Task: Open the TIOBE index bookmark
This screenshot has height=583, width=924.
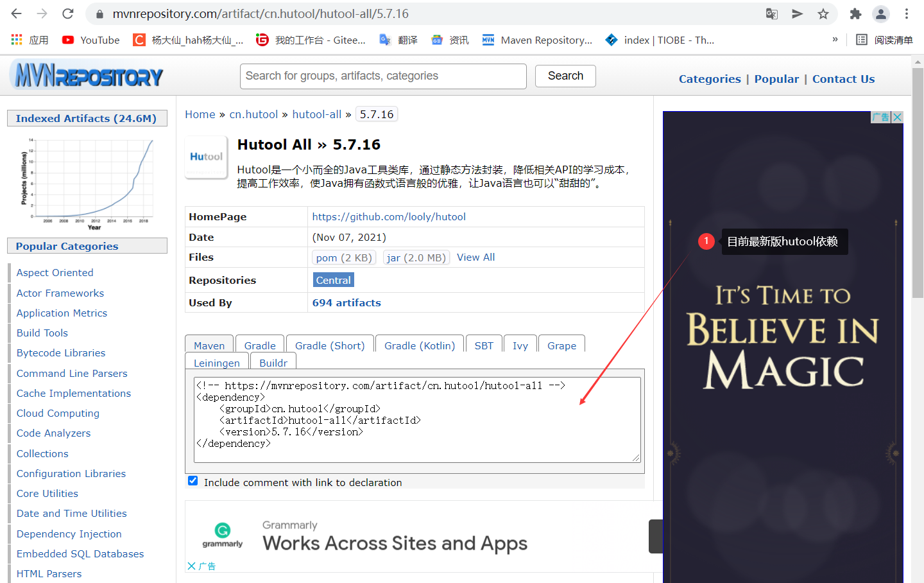Action: tap(660, 40)
